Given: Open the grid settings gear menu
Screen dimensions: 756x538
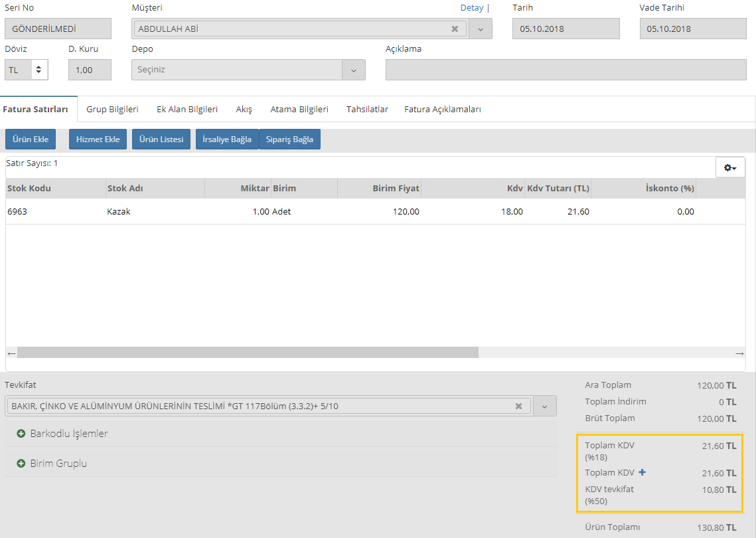Looking at the screenshot, I should [730, 167].
